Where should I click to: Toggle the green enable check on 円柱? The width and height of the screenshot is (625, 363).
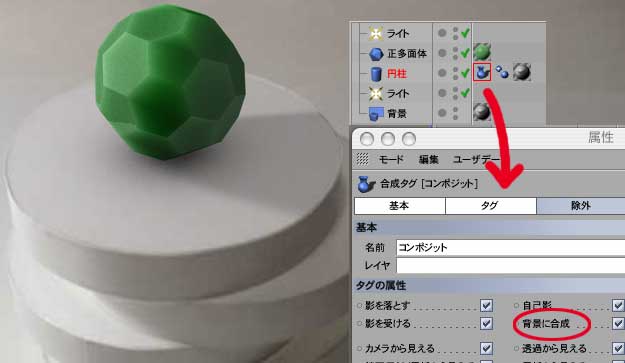click(465, 73)
